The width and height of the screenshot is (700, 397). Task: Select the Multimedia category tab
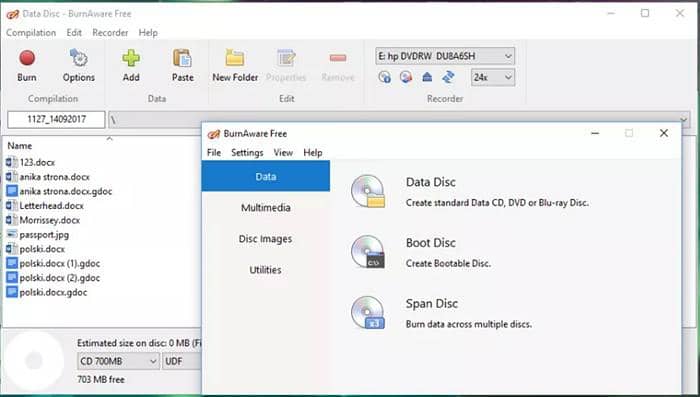[266, 208]
